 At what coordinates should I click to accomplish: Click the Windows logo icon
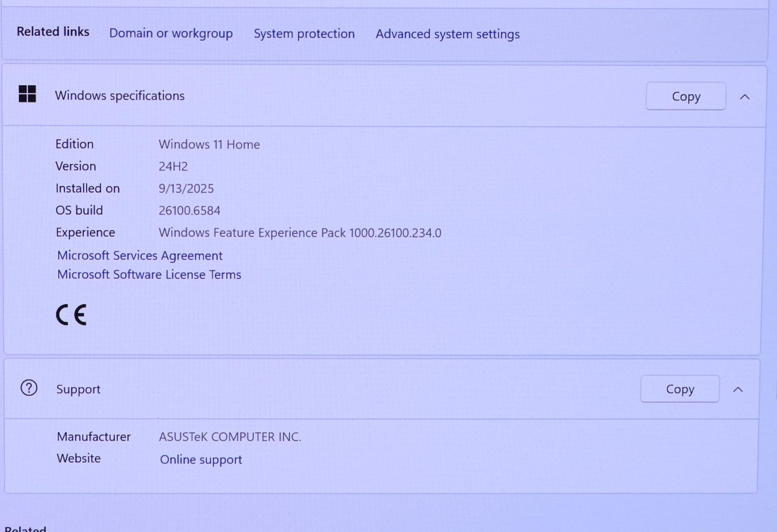(27, 94)
